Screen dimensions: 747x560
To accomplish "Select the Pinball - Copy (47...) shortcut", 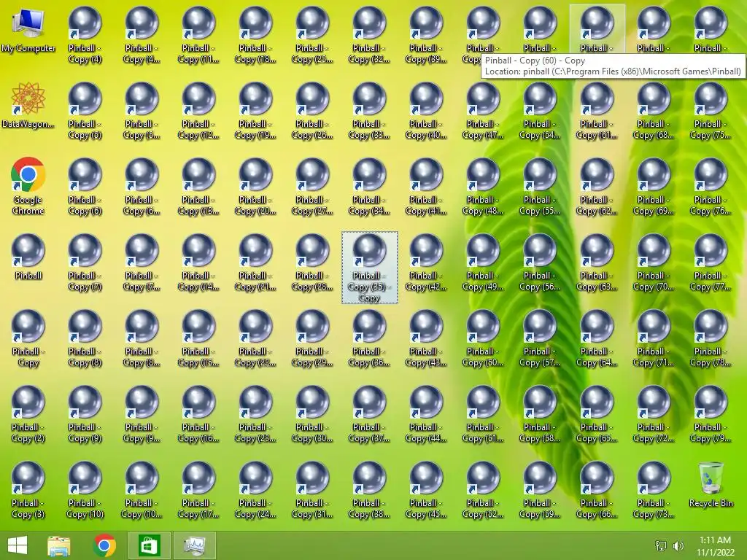I will click(x=483, y=111).
